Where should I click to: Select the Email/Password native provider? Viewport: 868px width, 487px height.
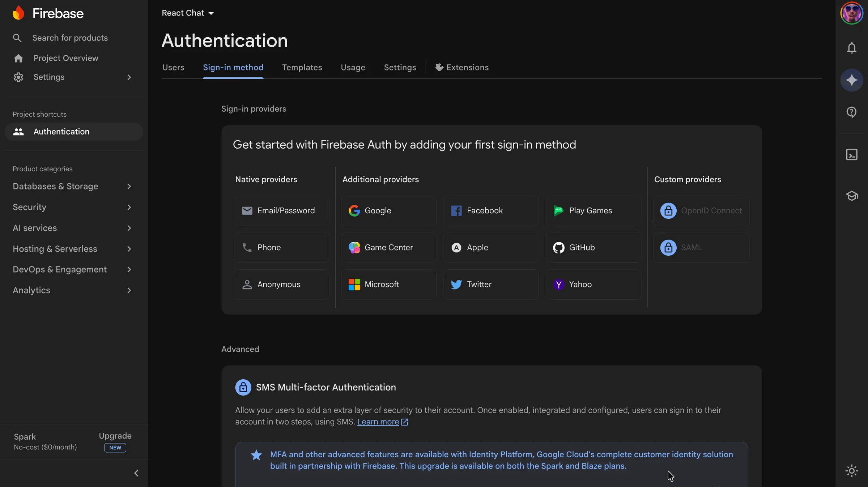(282, 211)
